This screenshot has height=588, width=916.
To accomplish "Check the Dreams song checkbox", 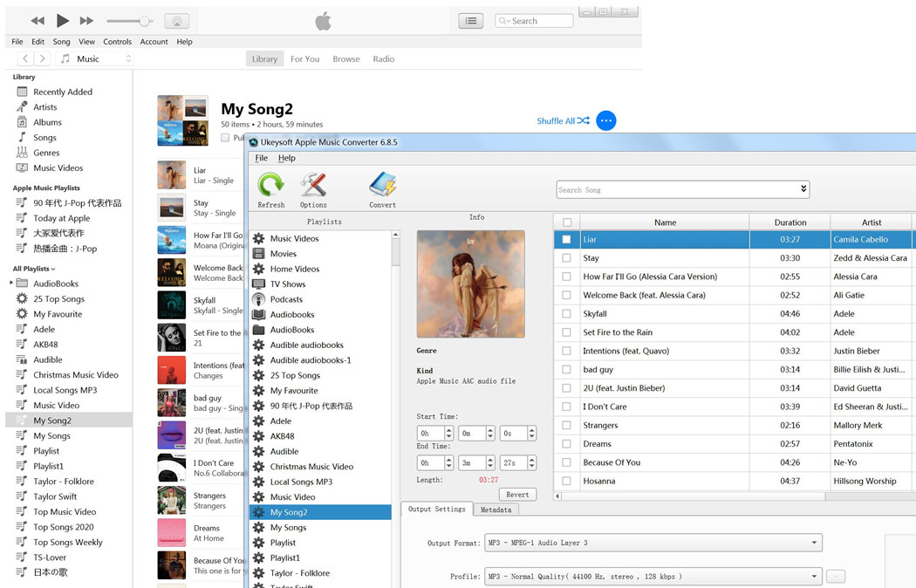I will click(566, 444).
